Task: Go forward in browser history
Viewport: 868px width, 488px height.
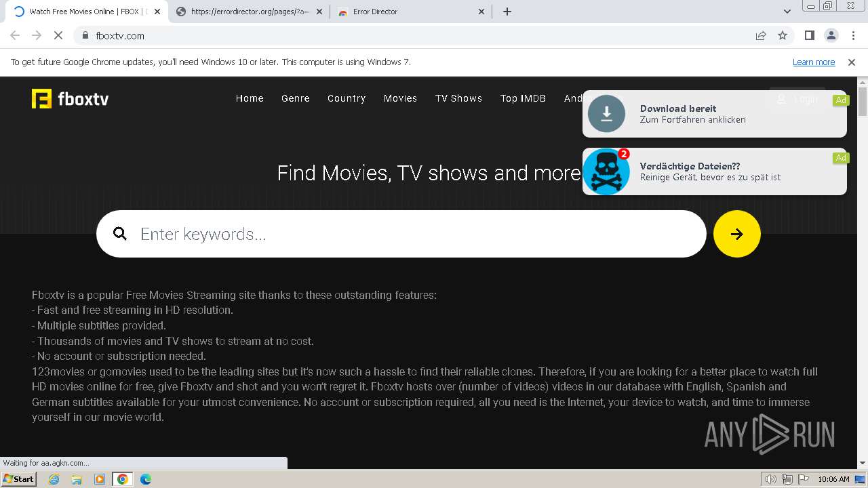Action: [37, 35]
